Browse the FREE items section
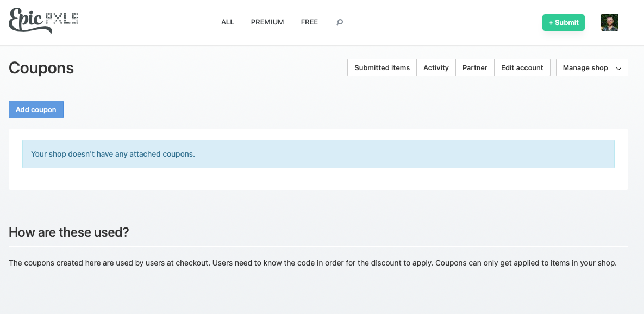 tap(309, 22)
